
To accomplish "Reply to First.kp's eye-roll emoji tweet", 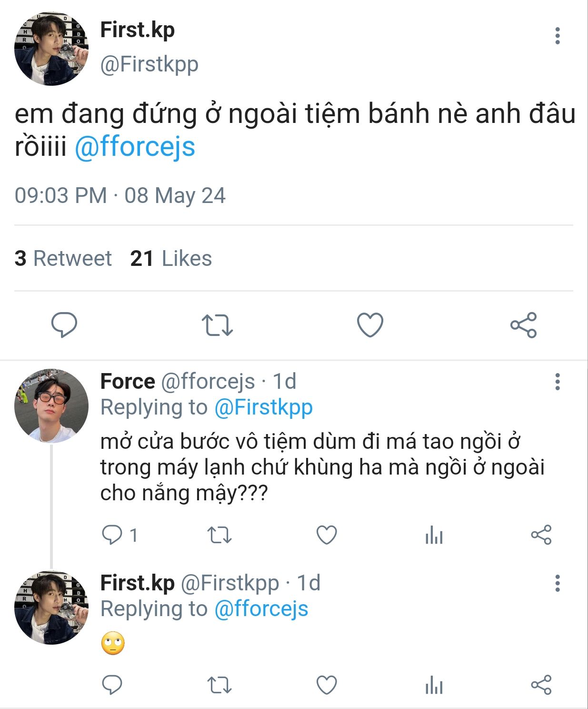I will tap(112, 685).
